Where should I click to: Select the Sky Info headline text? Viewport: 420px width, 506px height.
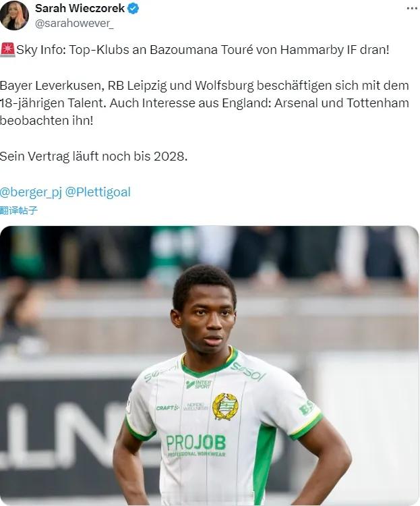pyautogui.click(x=202, y=50)
